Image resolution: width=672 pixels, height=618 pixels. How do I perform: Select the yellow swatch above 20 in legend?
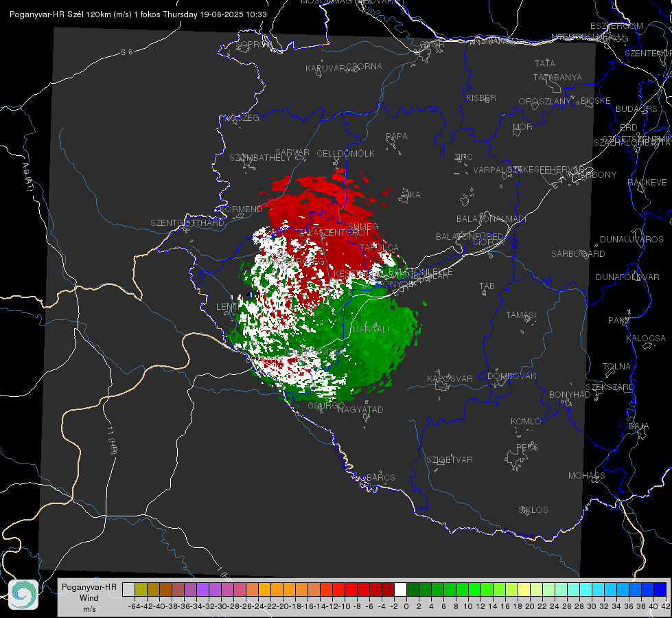pyautogui.click(x=524, y=590)
